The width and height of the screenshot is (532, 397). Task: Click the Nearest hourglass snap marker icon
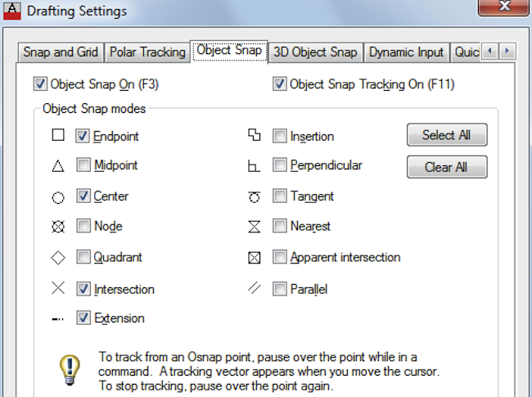(254, 227)
